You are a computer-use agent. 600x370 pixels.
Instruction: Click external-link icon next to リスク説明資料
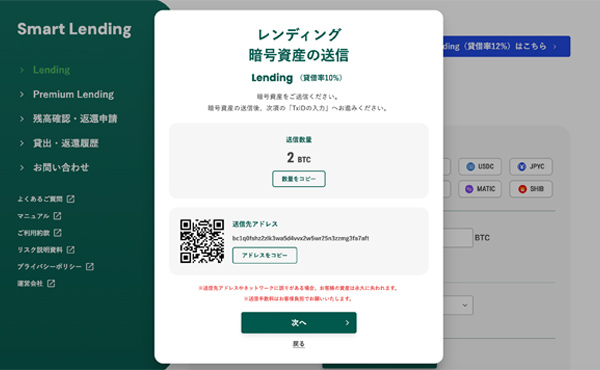pos(70,249)
